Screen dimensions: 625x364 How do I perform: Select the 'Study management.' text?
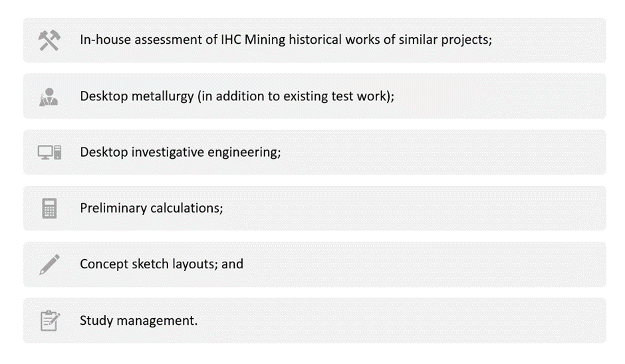139,320
